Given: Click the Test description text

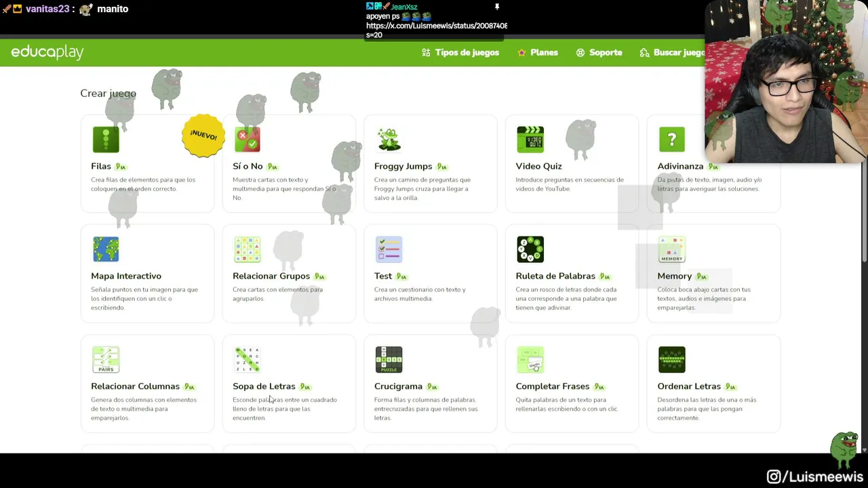Looking at the screenshot, I should (x=420, y=294).
